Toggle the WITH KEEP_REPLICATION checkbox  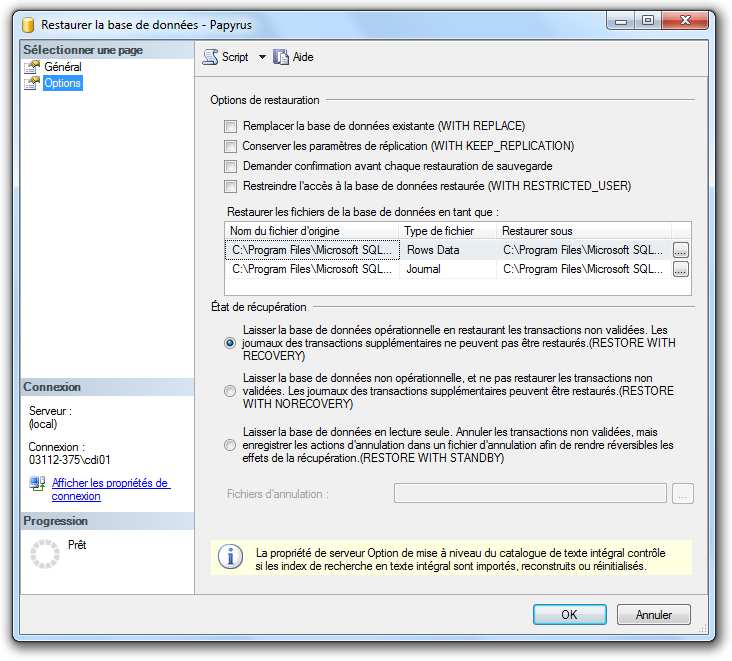coord(231,146)
